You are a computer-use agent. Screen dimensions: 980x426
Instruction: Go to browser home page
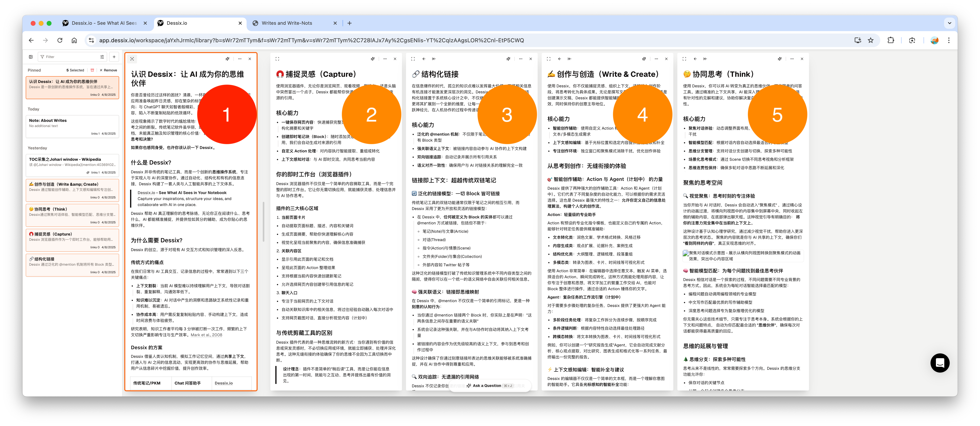tap(74, 40)
